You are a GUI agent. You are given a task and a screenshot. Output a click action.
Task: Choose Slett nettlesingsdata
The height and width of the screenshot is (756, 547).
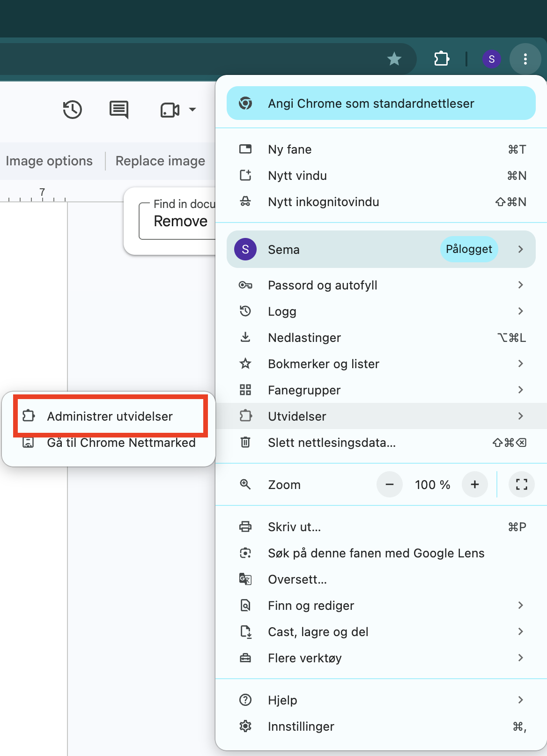381,443
